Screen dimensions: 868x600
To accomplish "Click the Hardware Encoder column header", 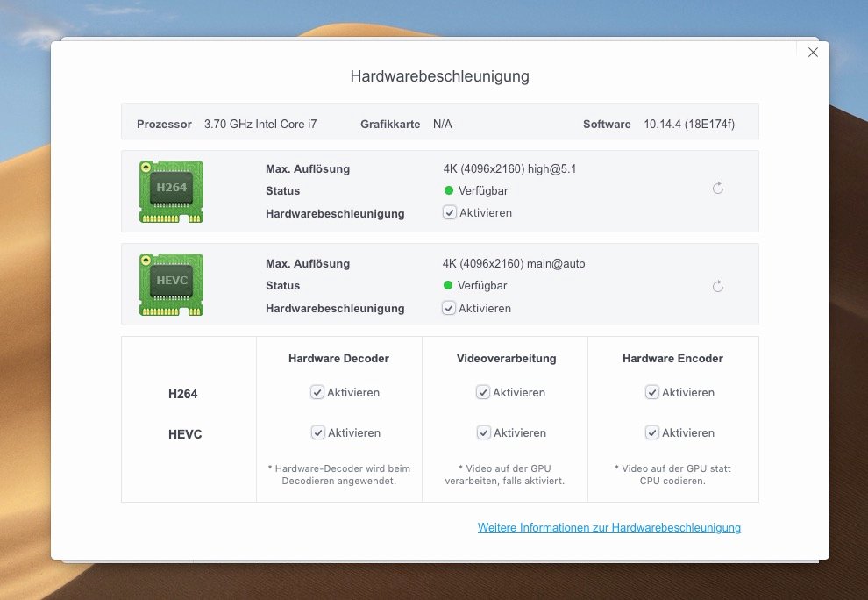I will [x=672, y=358].
